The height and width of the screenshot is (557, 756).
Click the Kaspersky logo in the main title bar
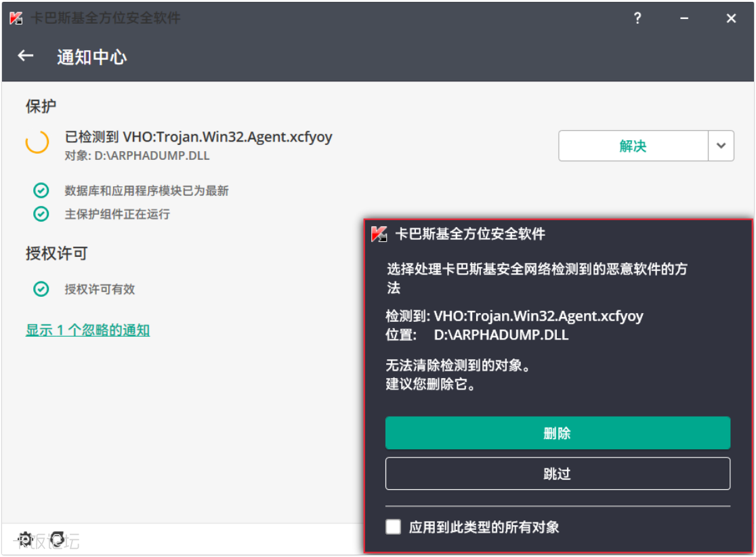16,18
